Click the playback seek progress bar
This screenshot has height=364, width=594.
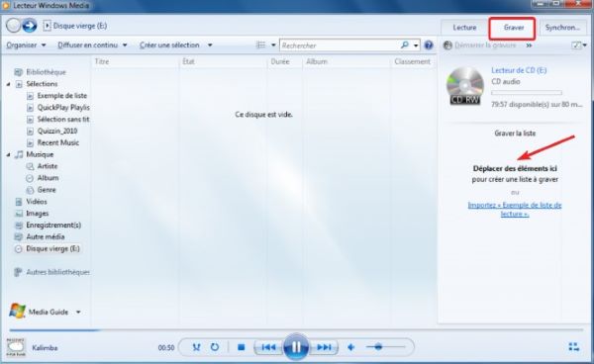pos(295,330)
